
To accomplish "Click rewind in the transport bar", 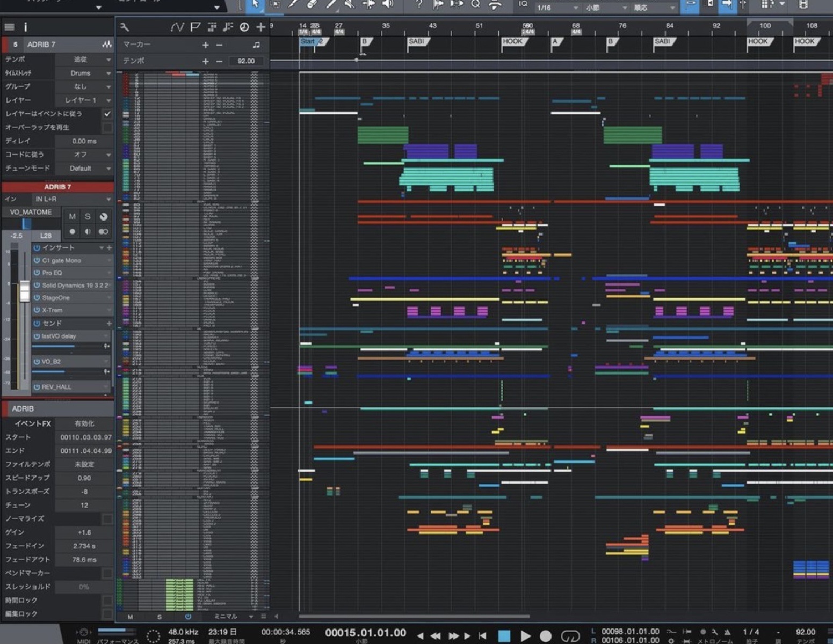I will click(x=436, y=636).
